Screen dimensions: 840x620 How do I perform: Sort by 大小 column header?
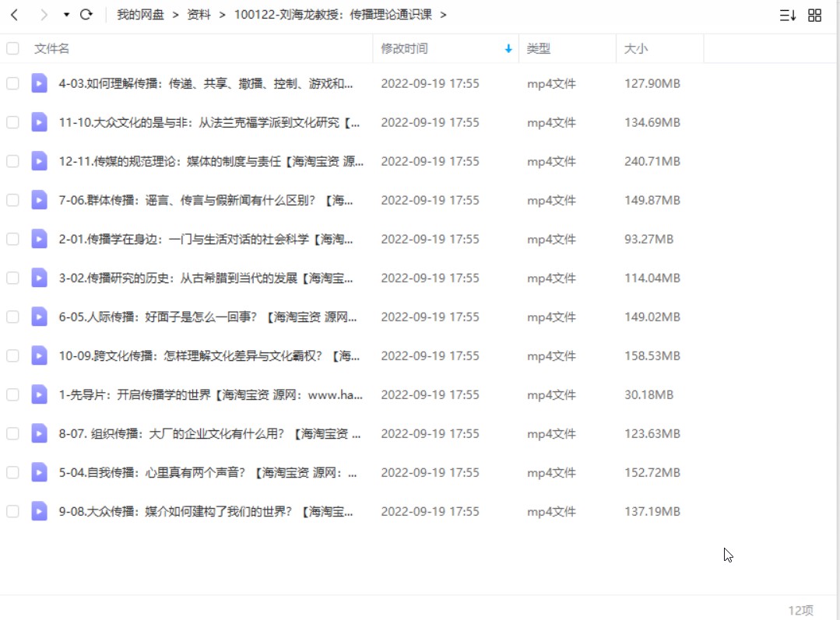(636, 49)
